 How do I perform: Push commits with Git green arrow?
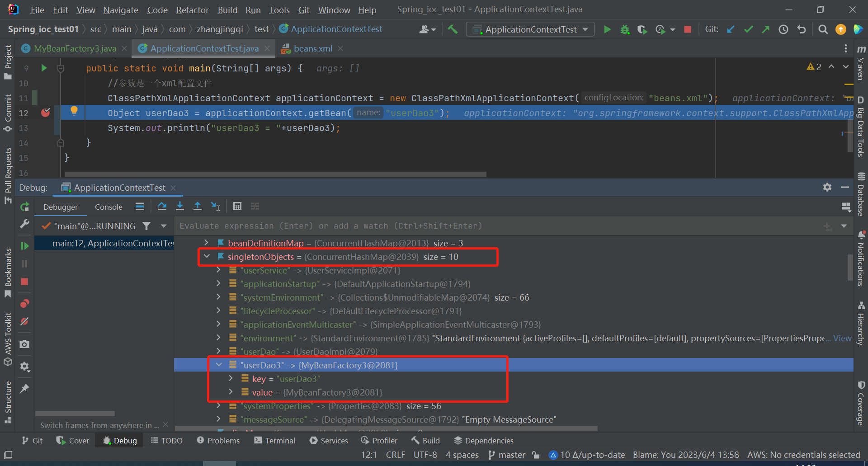pyautogui.click(x=765, y=29)
